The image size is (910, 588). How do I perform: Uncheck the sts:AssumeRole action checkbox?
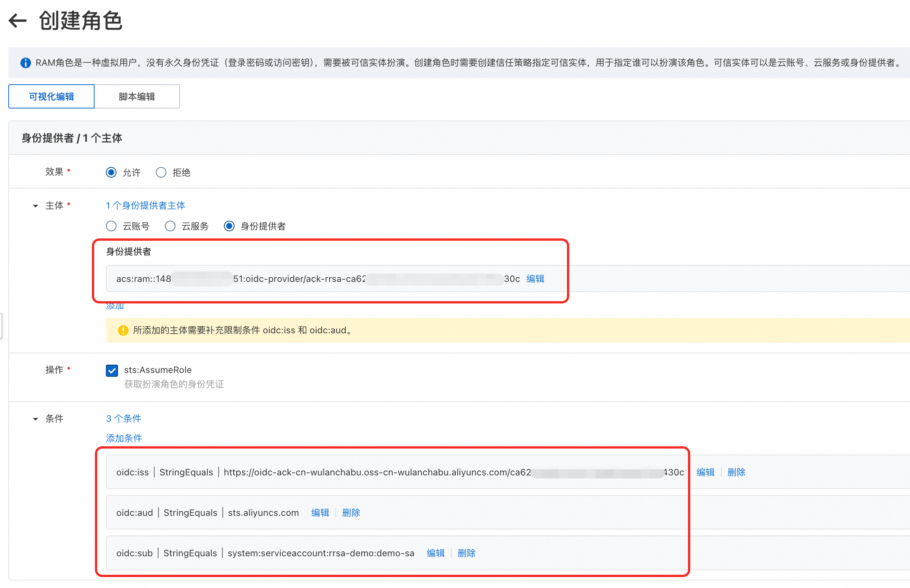[x=112, y=370]
